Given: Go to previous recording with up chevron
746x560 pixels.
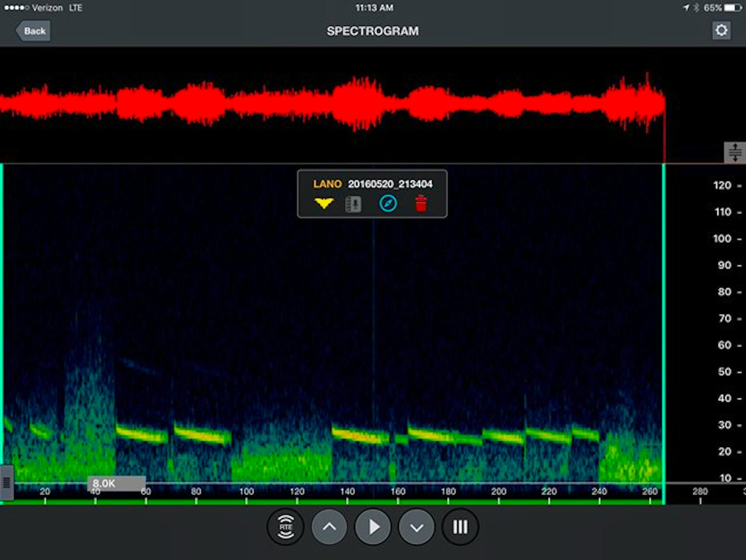Looking at the screenshot, I should click(x=329, y=527).
